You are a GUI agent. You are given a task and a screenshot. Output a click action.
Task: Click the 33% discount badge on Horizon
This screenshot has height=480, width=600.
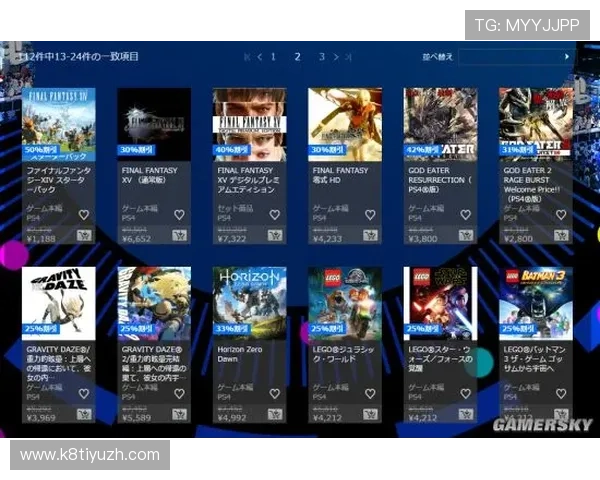point(232,329)
